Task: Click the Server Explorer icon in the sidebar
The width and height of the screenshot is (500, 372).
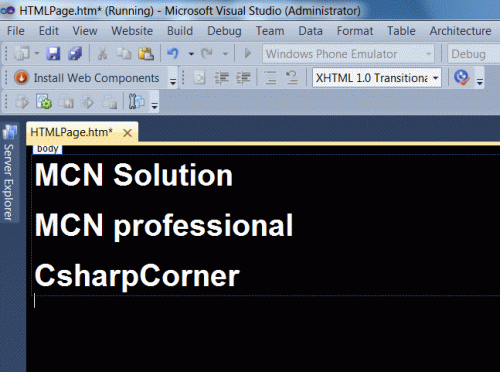Action: tap(10, 132)
